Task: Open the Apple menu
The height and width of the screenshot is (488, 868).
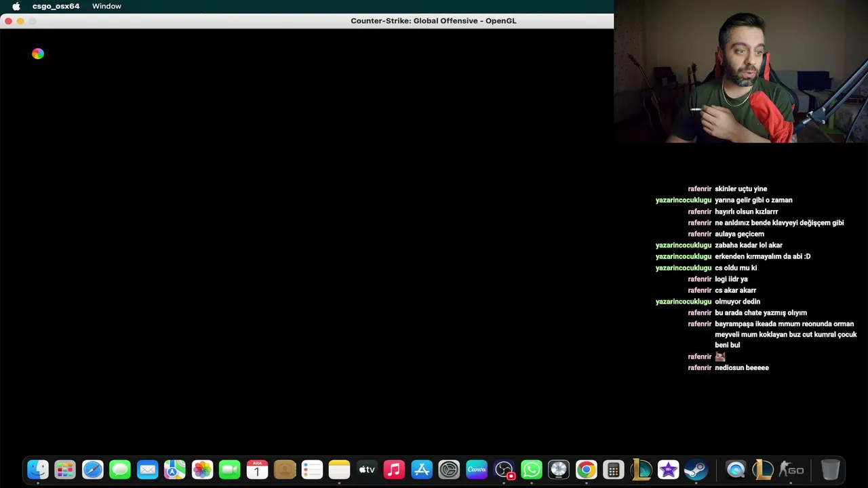Action: click(x=16, y=6)
